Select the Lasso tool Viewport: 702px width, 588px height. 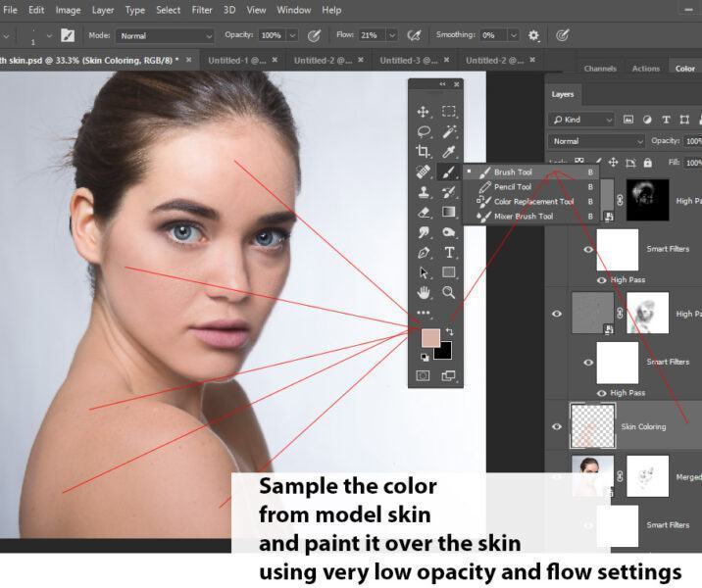tap(424, 131)
